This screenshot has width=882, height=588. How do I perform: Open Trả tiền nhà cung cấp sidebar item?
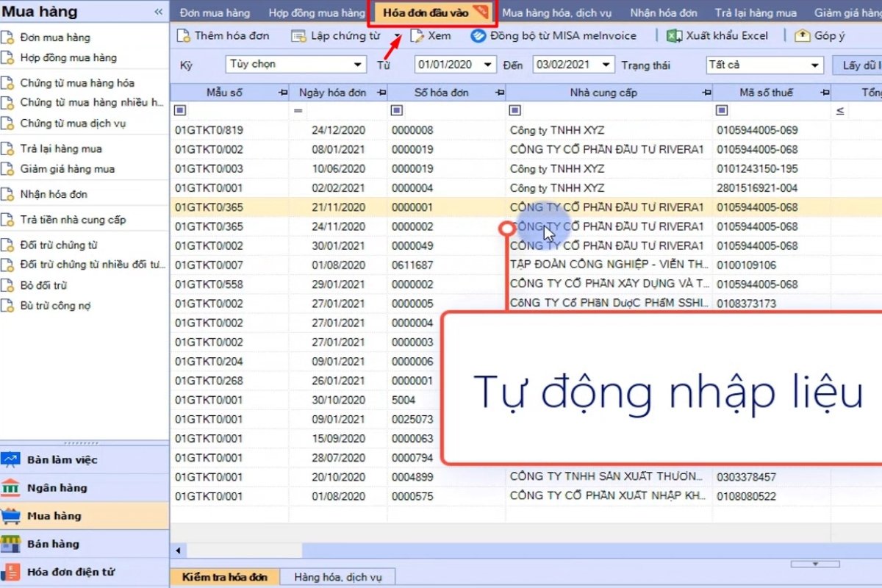coord(73,220)
